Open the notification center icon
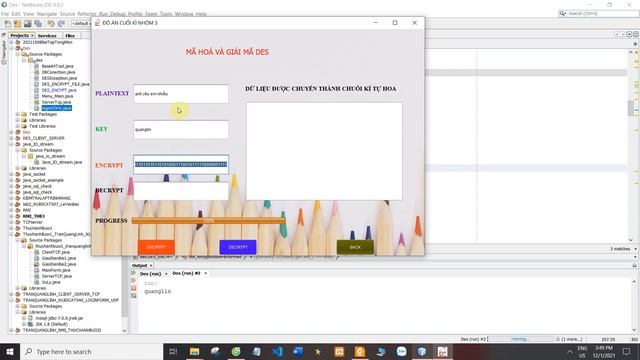Viewport: 640px width, 360px height. coord(627,351)
